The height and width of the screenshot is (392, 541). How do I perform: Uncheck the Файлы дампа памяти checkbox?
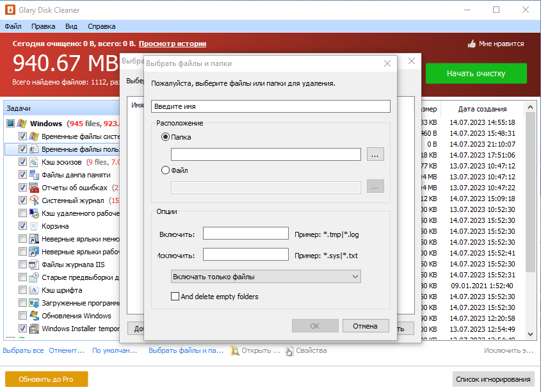(x=22, y=175)
